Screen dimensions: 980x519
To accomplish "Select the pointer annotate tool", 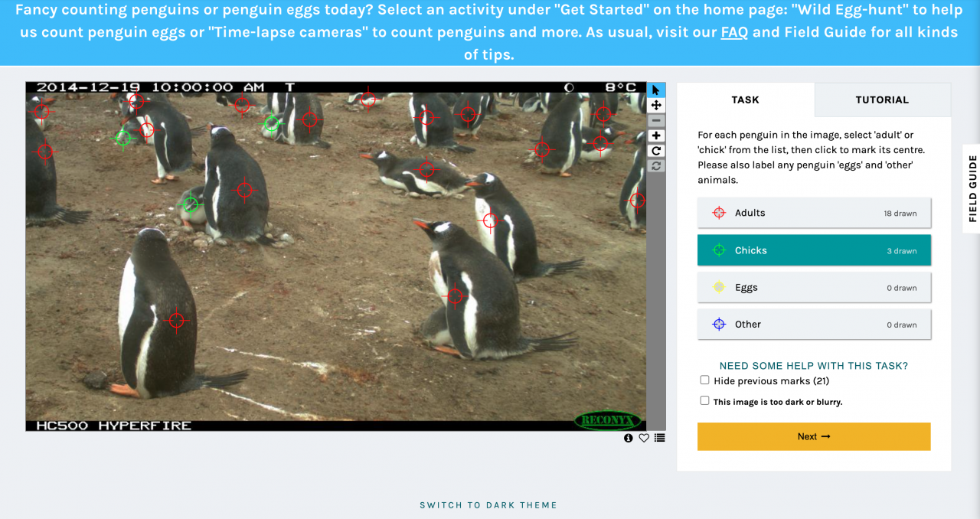I will (656, 90).
